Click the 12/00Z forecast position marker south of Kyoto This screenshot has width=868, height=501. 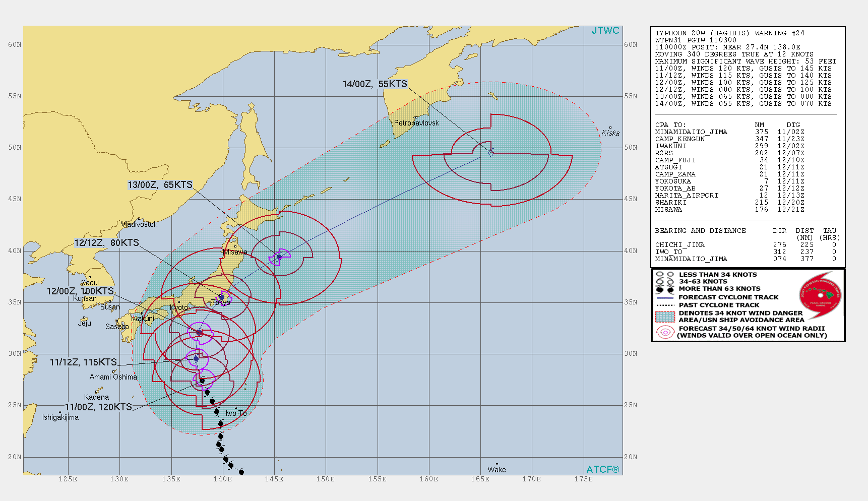point(199,332)
